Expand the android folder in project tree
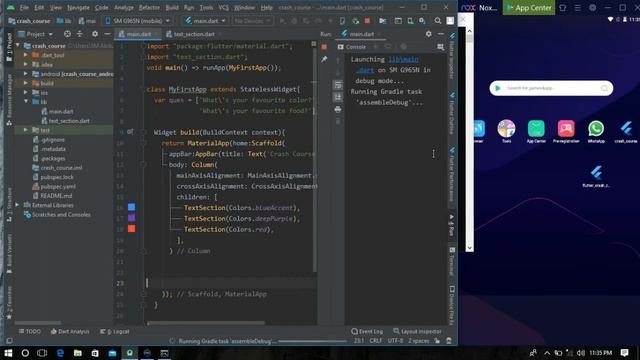This screenshot has height=360, width=640. tap(26, 74)
